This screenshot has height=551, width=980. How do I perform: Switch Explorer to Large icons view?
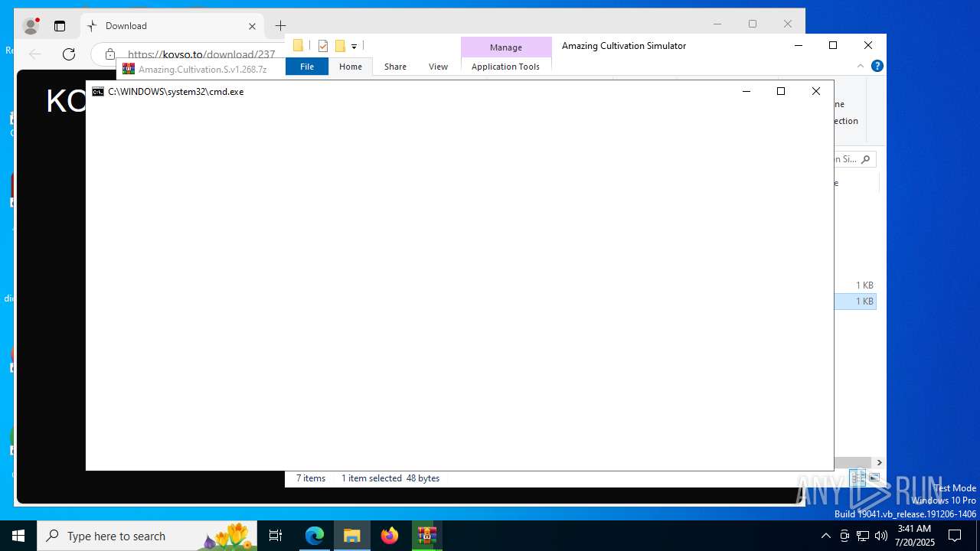[874, 478]
